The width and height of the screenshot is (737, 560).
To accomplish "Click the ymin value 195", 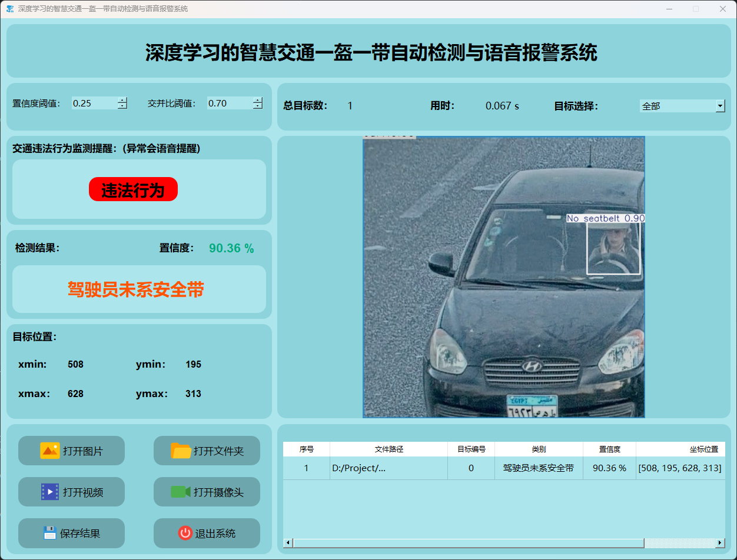I will [x=193, y=364].
